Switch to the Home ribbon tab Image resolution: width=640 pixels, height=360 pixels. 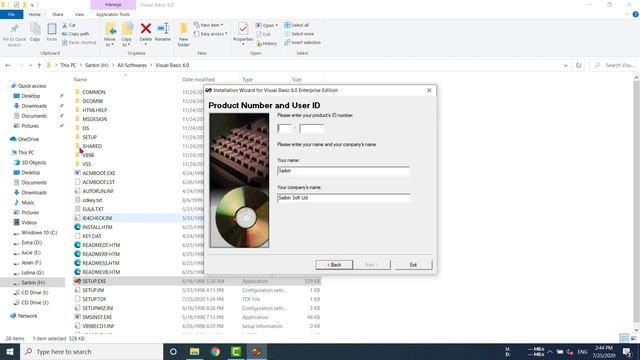(35, 15)
